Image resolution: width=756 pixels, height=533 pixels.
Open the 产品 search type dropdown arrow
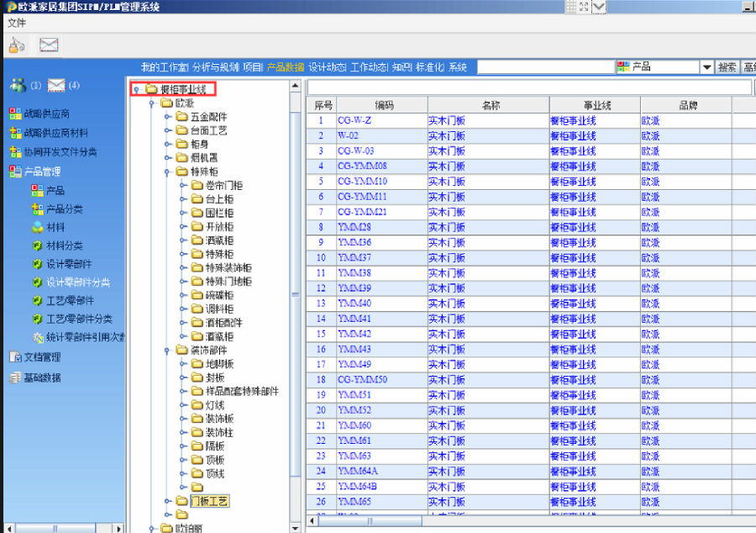[x=706, y=67]
